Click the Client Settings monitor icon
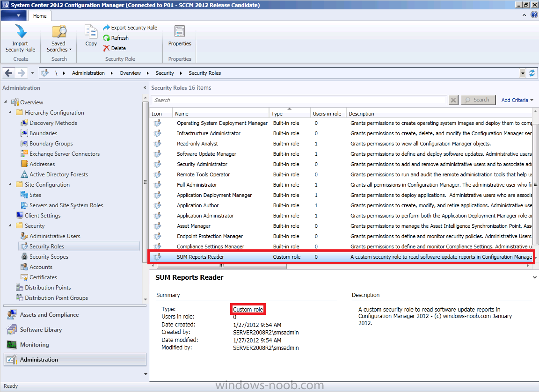The height and width of the screenshot is (392, 539). coord(20,215)
